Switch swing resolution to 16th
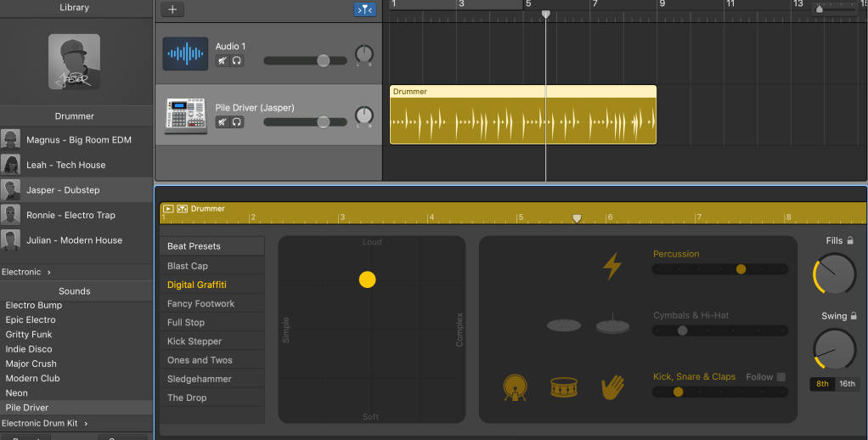The height and width of the screenshot is (440, 868). tap(847, 384)
